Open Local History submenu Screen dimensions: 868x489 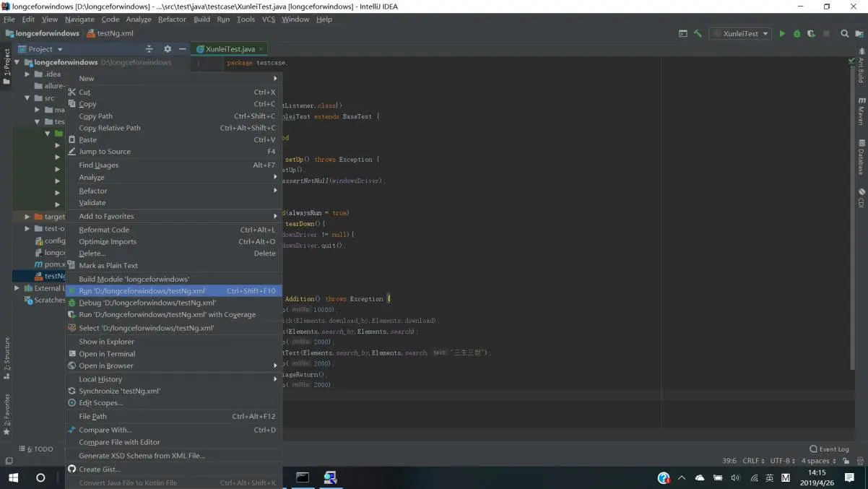pyautogui.click(x=173, y=379)
